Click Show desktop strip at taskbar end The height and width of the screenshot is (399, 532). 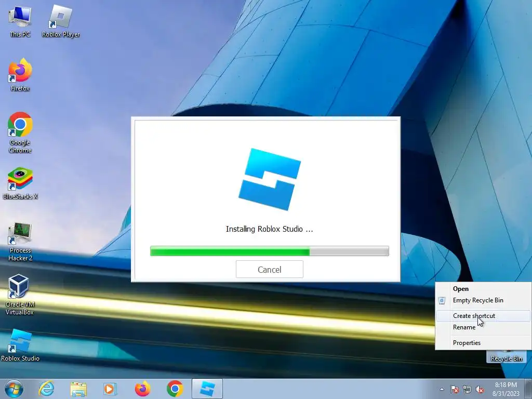coord(528,389)
